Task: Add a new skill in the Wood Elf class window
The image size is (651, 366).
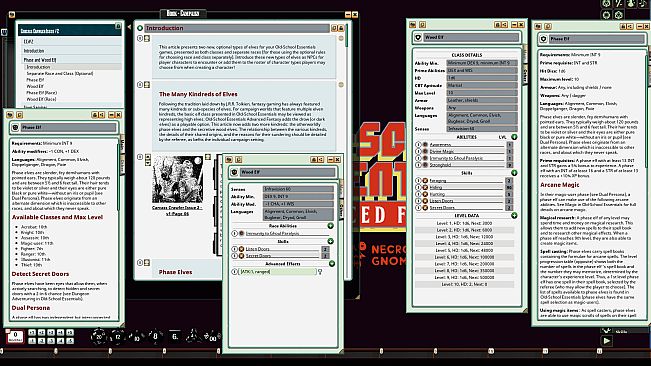Action: point(514,173)
